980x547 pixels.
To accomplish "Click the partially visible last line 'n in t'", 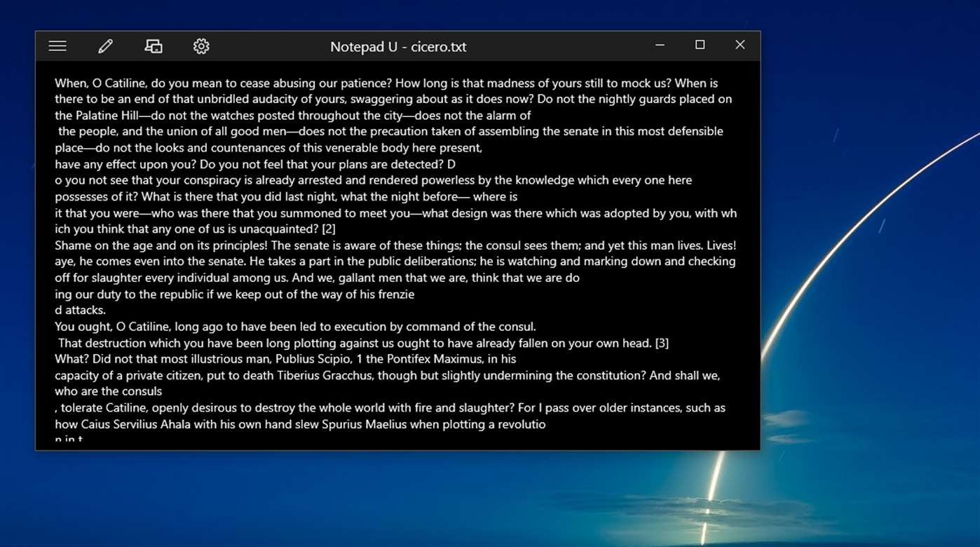I will tap(69, 440).
